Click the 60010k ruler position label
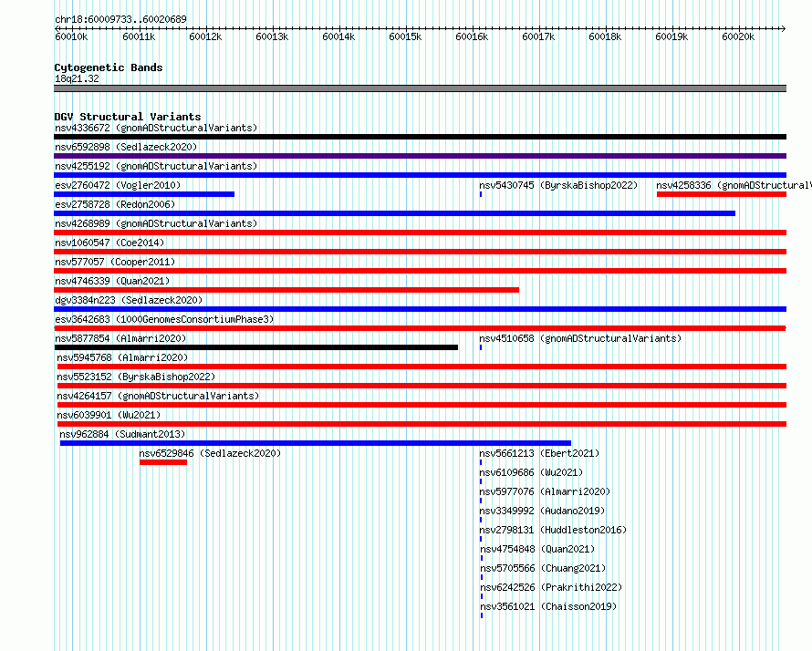 pos(71,36)
